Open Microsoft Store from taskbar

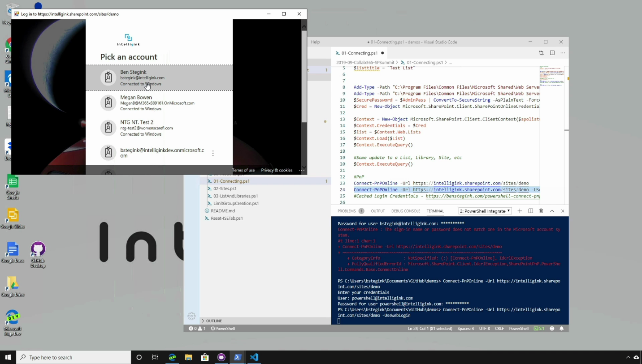(x=205, y=357)
